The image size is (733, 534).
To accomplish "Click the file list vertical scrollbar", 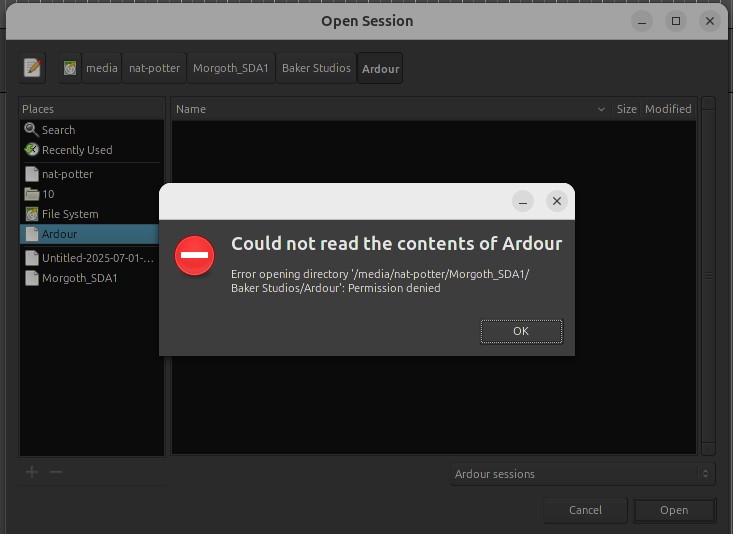I will pyautogui.click(x=708, y=276).
